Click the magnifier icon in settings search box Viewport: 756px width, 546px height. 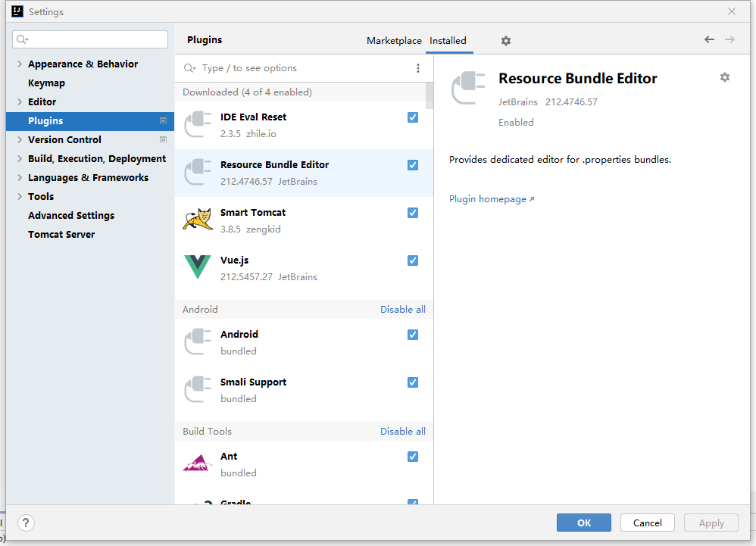pos(22,39)
